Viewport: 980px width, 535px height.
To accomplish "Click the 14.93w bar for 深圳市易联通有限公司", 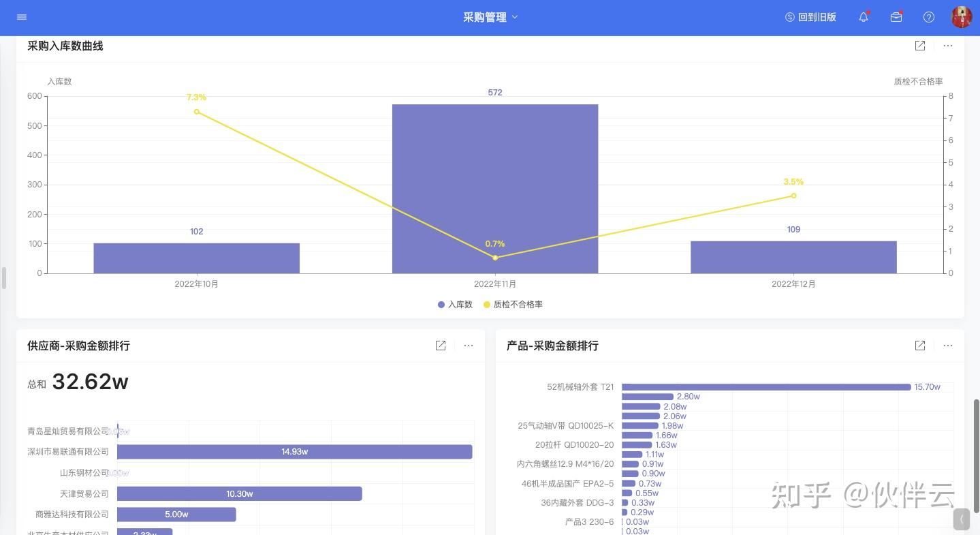I will tap(294, 451).
